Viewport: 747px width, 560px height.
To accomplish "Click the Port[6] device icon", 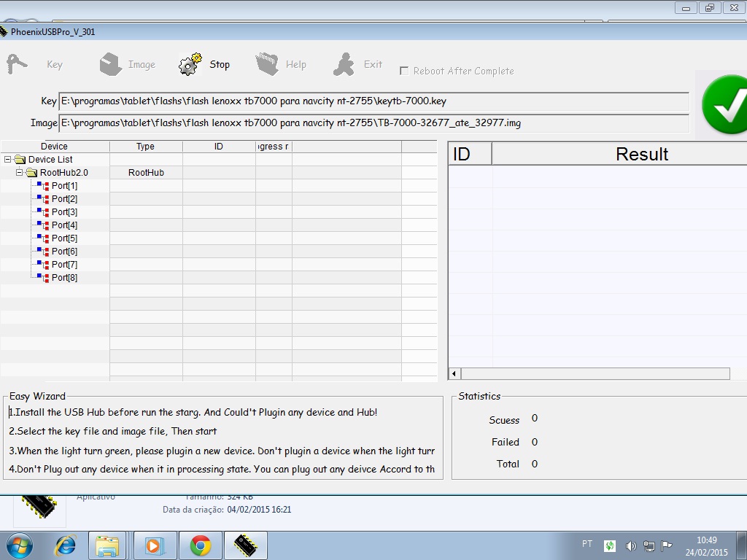I will point(43,252).
